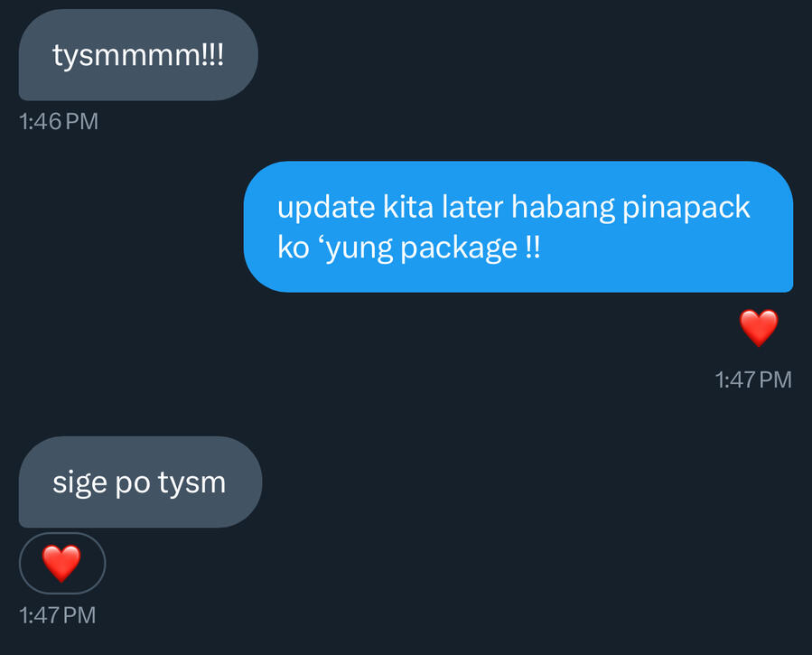812x655 pixels.
Task: Click the word 'package' in the blue bubble
Action: coord(458,248)
